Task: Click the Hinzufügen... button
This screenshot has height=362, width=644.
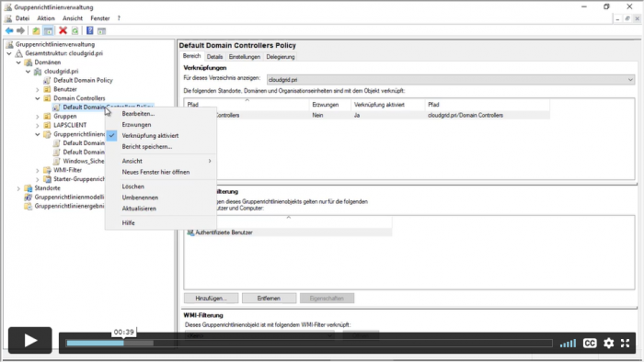Action: point(211,299)
